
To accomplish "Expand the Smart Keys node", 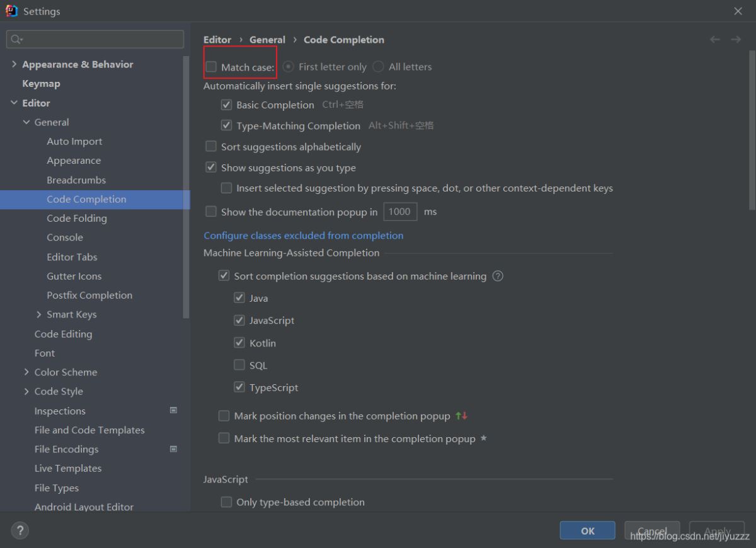I will tap(39, 314).
